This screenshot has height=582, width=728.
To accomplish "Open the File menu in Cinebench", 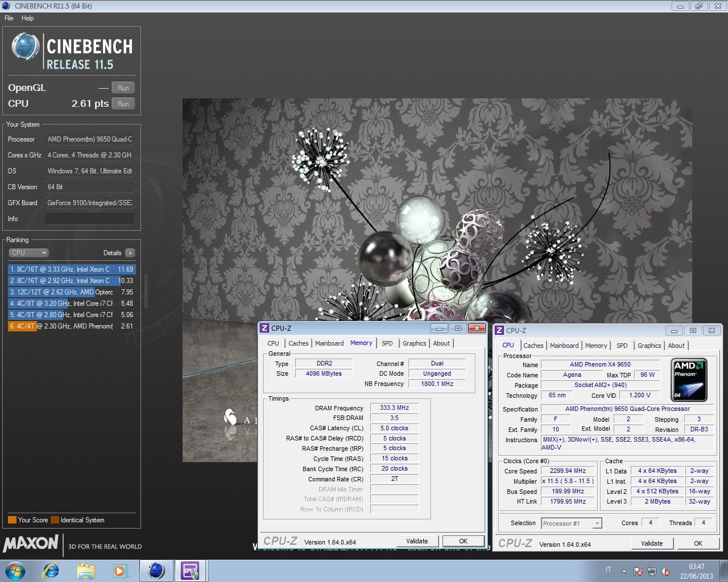I will coord(9,18).
